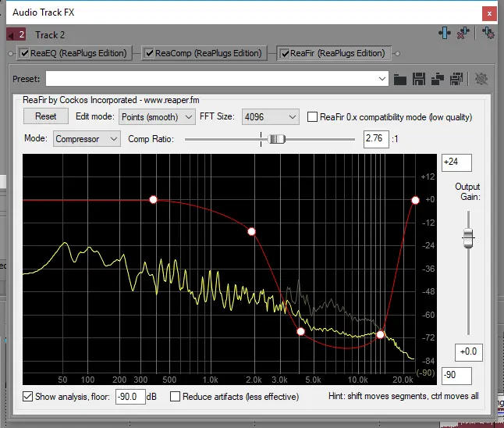Click the plug-in chain settings icon
Image resolution: width=504 pixels, height=428 pixels.
pyautogui.click(x=488, y=33)
